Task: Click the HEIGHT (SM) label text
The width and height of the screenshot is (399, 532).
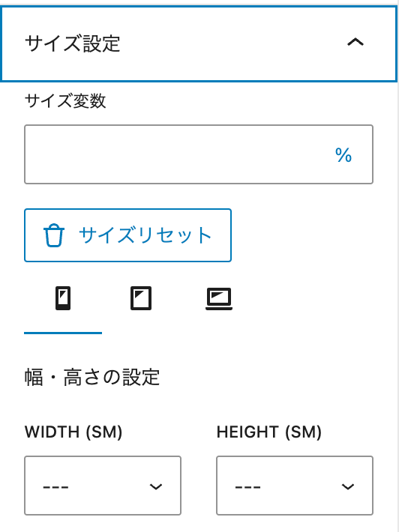Action: 269,432
